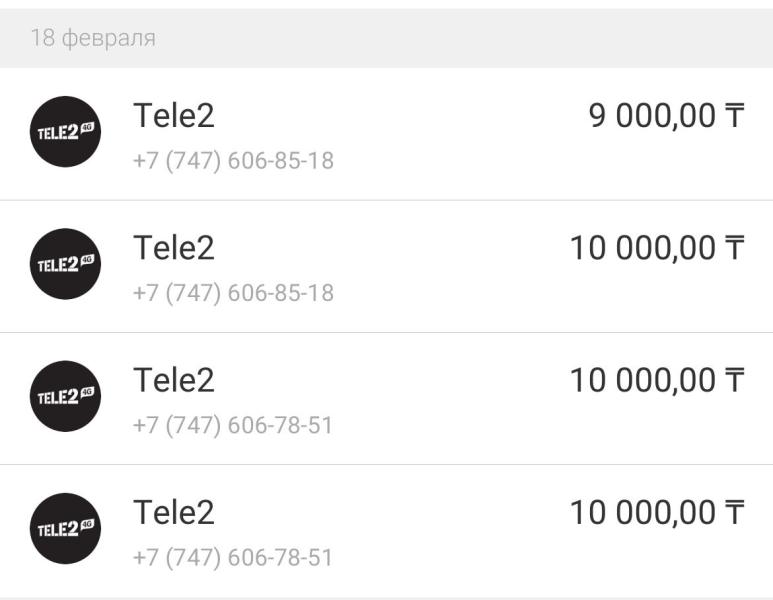Click +7 (747) 606-85-18 under the 10 000,00 payment
Screen dimensions: 773x600
pos(233,293)
